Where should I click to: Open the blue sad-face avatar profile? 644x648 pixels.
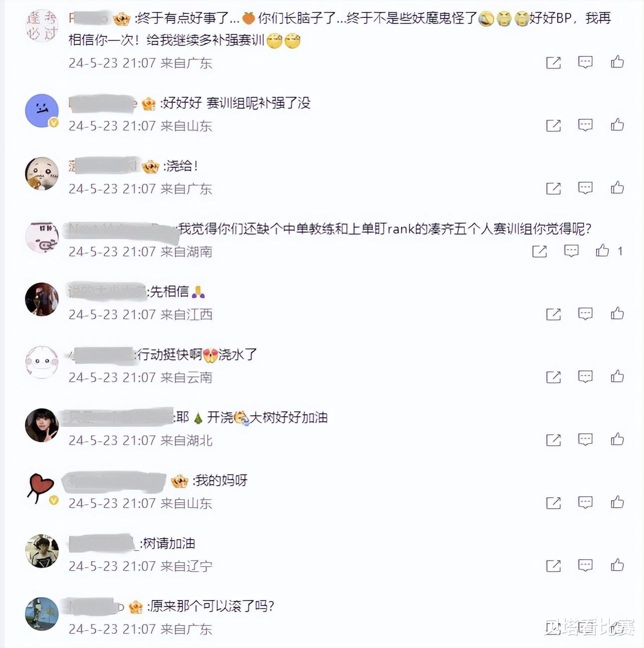click(x=42, y=110)
